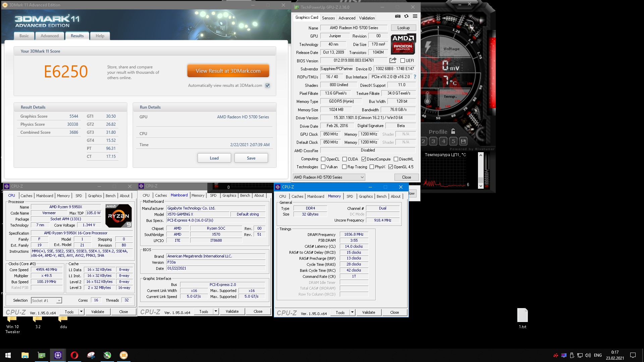Open the 1.txt desktop file
The image size is (644, 362).
523,318
